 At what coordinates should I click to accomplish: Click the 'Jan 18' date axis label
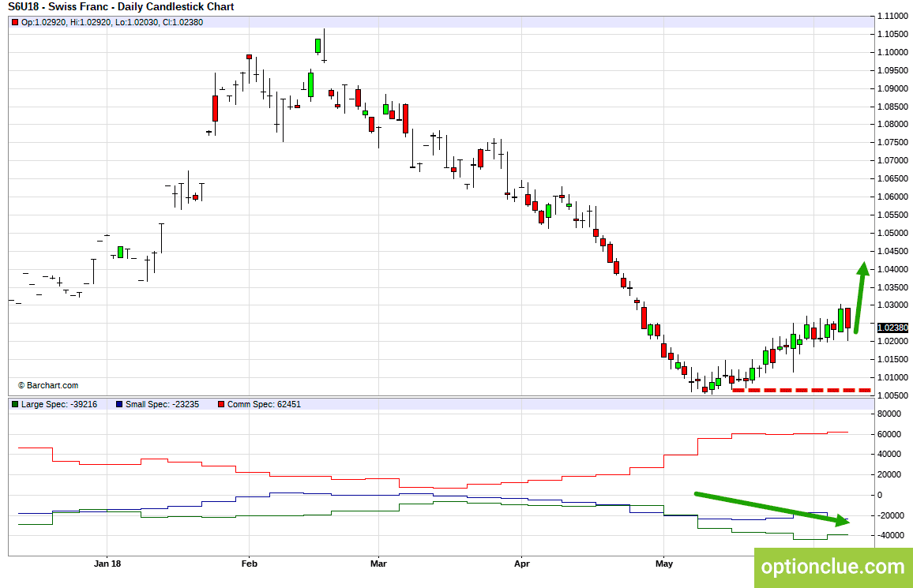[x=107, y=564]
